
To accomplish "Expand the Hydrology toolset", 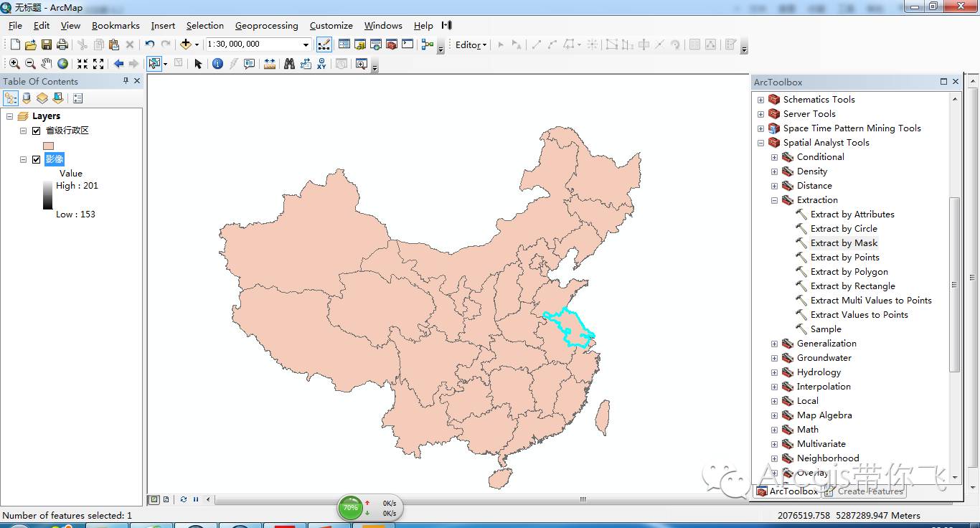I will (774, 372).
